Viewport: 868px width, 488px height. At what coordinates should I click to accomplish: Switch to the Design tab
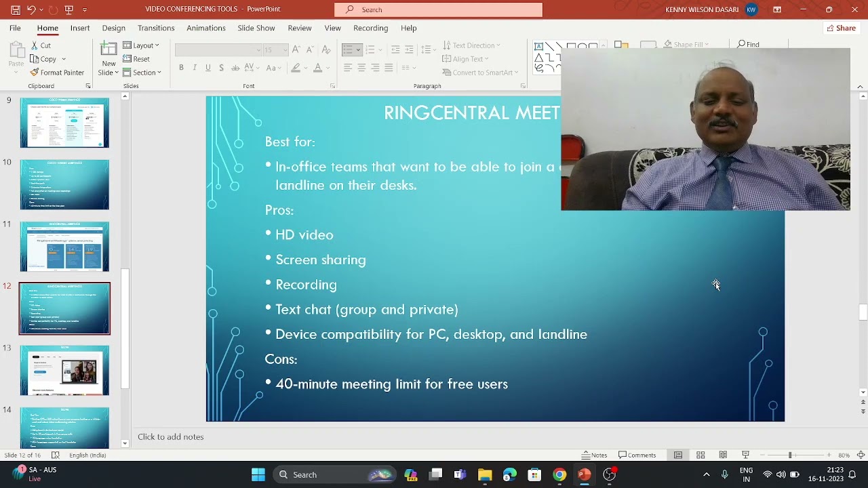(x=114, y=28)
